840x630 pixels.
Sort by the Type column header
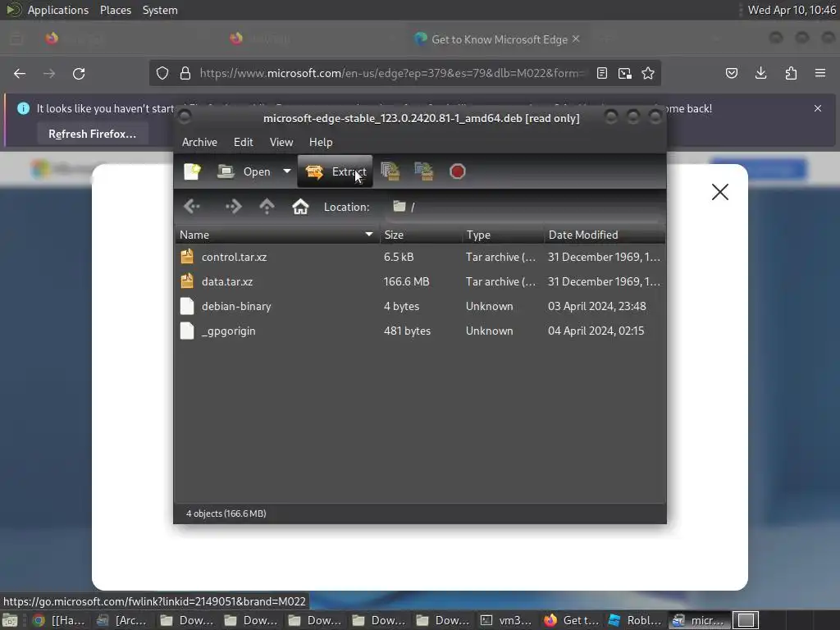[x=503, y=235]
